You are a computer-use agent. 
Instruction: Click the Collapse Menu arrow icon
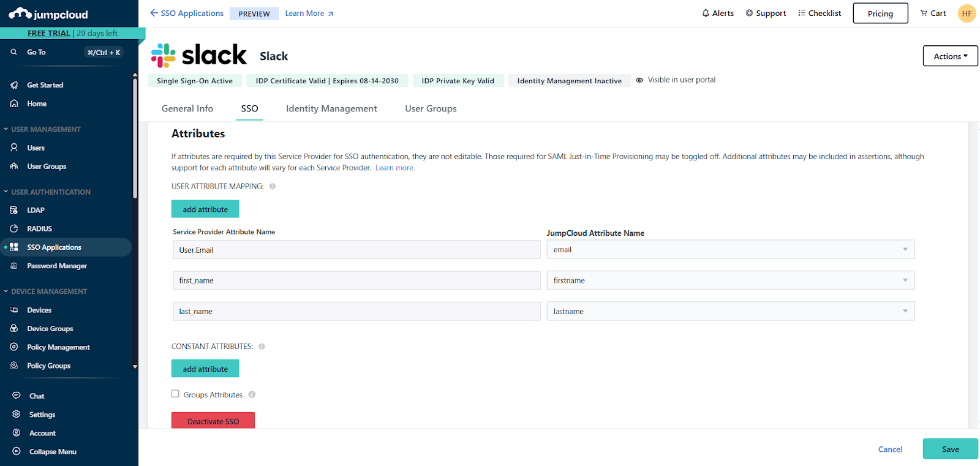tap(17, 451)
